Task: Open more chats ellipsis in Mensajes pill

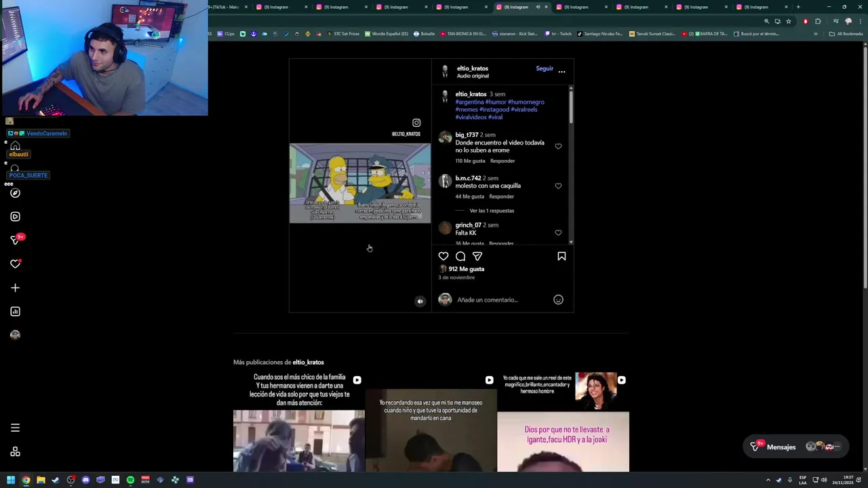Action: coord(837,447)
